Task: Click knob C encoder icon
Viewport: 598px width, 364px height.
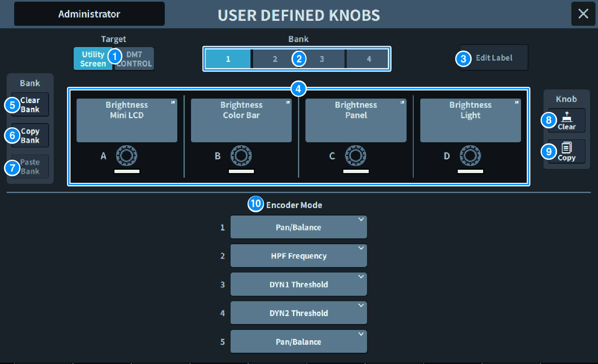Action: [x=355, y=156]
